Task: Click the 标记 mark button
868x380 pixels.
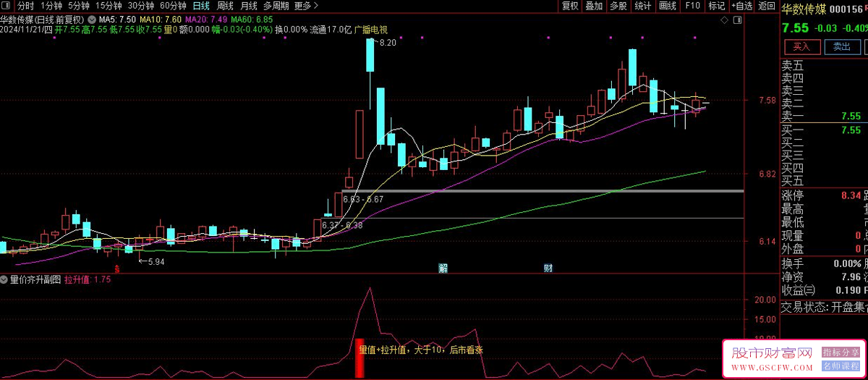Action: point(716,6)
